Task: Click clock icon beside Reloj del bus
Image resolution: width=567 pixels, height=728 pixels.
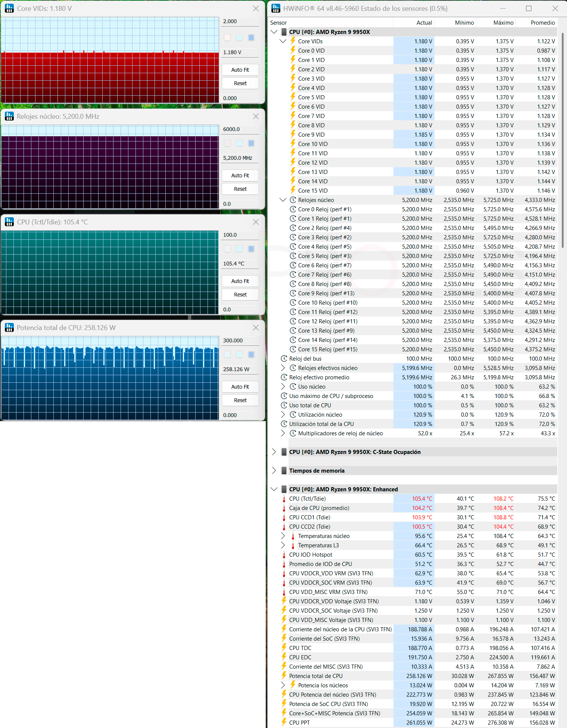Action: coord(284,358)
